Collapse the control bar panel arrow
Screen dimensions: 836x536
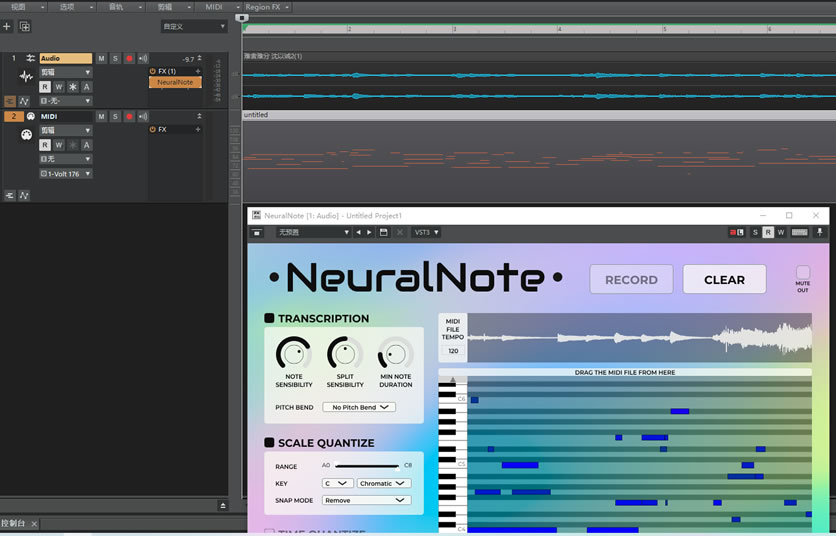[223, 505]
